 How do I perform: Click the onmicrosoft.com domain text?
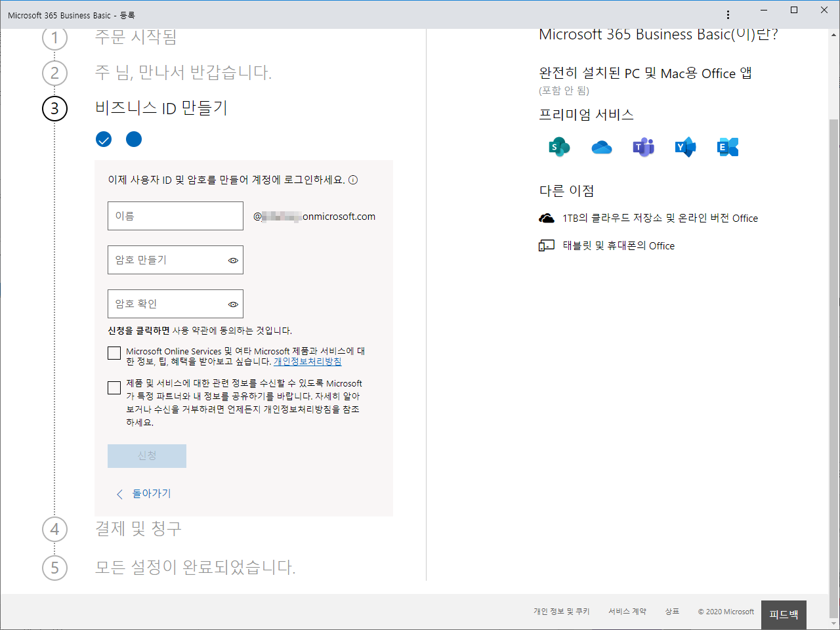339,217
